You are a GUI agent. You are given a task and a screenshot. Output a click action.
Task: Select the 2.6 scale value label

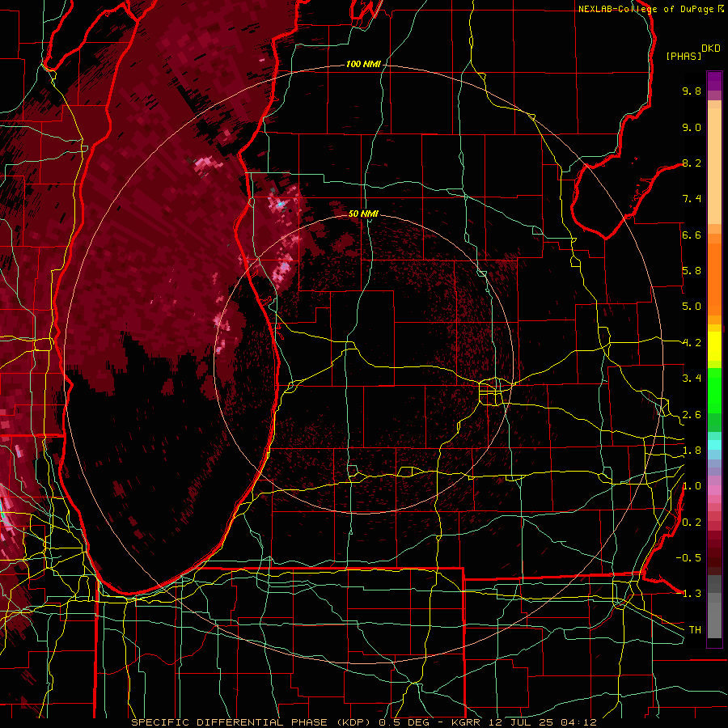[x=692, y=415]
